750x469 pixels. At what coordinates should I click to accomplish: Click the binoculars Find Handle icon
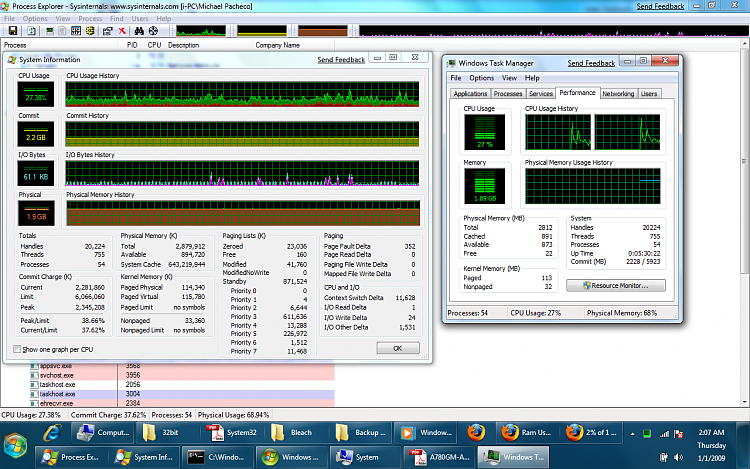point(139,31)
